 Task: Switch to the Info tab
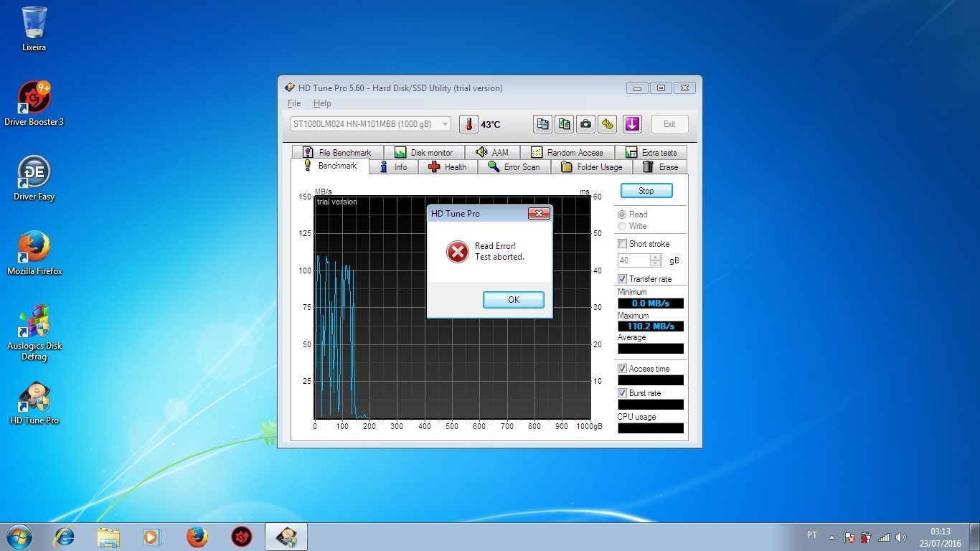393,167
